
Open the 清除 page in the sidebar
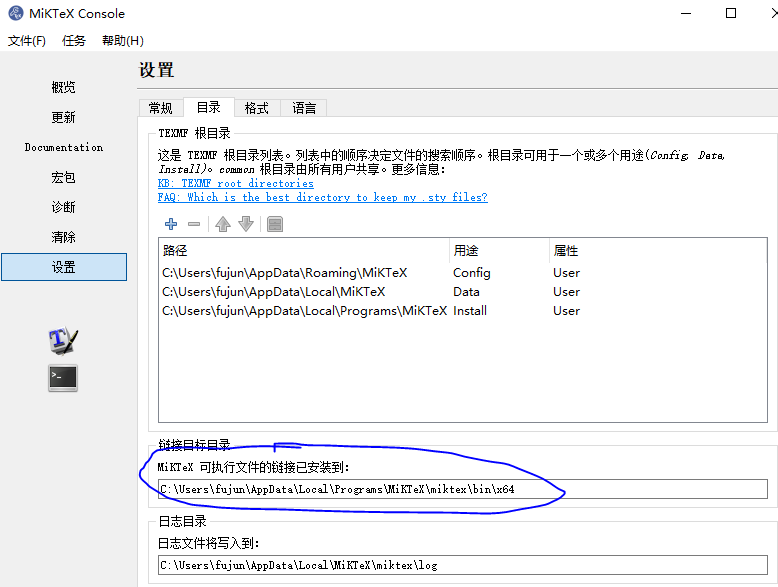[x=64, y=237]
